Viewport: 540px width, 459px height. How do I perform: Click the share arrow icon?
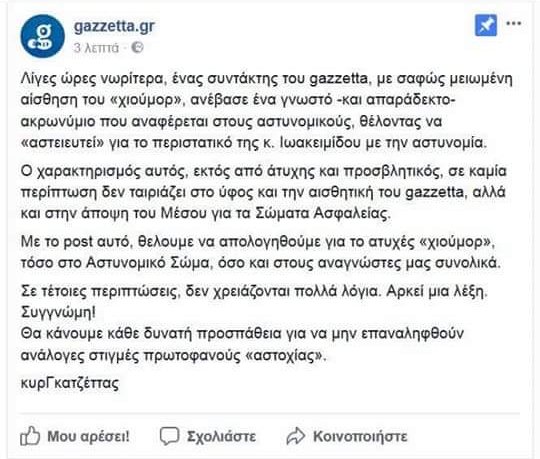(x=296, y=436)
